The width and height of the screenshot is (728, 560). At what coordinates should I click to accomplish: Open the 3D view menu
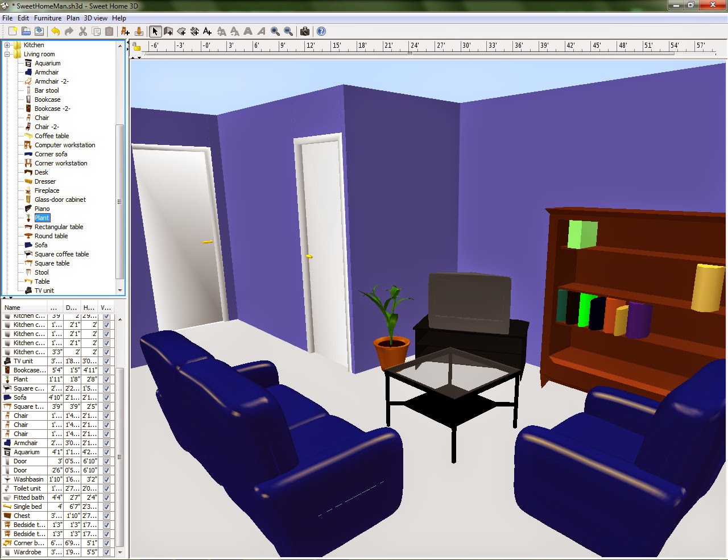(94, 18)
